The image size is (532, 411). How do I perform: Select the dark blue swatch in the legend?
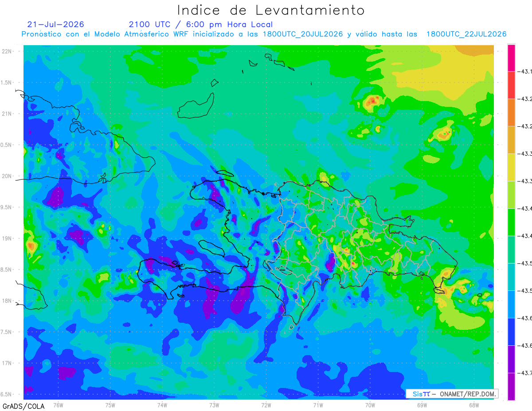(511, 332)
